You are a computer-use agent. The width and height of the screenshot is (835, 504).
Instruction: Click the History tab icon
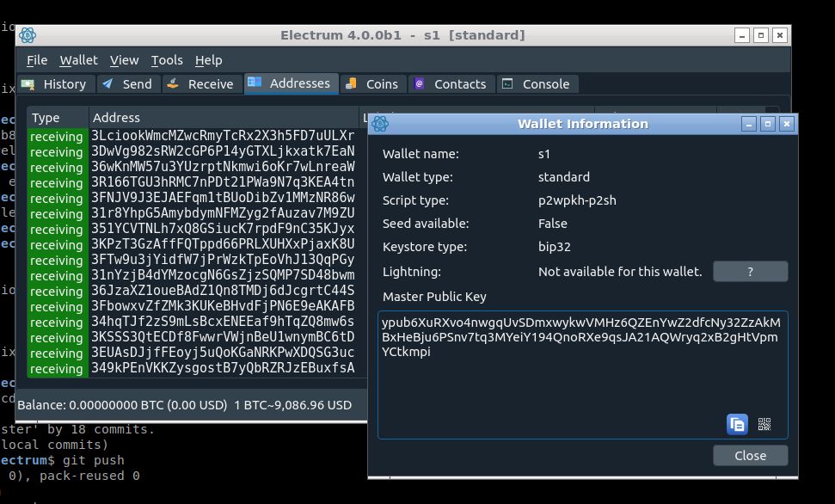pos(28,84)
